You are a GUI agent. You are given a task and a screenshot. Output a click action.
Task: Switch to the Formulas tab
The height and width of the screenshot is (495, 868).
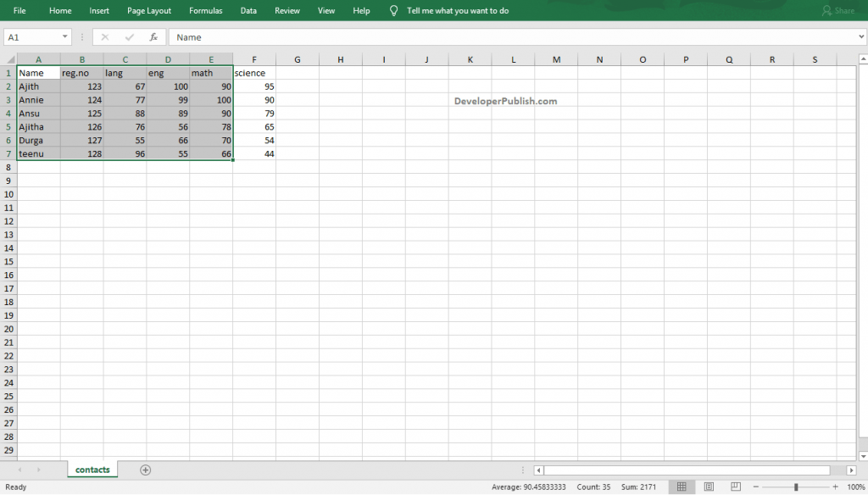click(205, 10)
